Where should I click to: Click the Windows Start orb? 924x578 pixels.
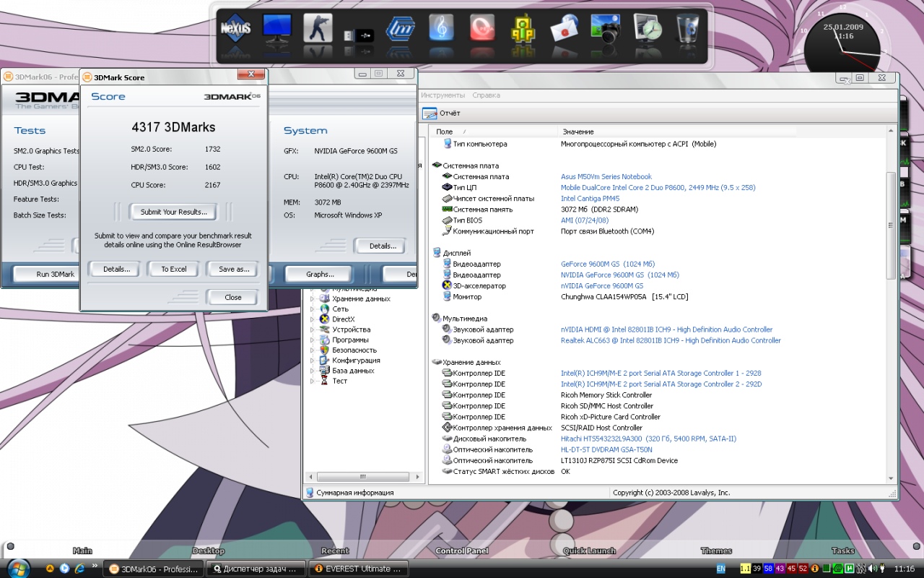click(17, 568)
